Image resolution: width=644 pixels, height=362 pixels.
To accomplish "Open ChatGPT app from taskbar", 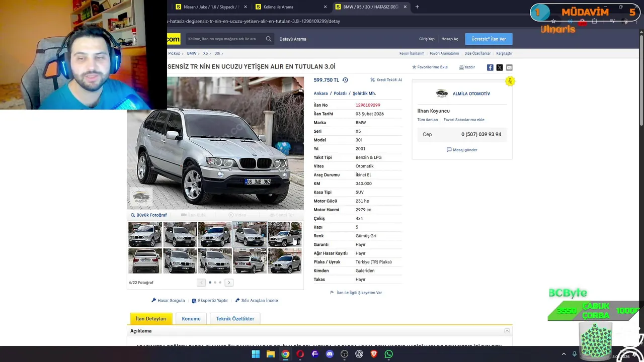I will click(359, 354).
